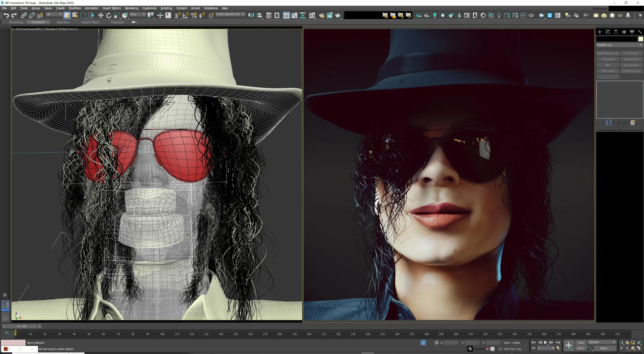Activate the Rotate tool
The image size is (644, 354).
(109, 15)
